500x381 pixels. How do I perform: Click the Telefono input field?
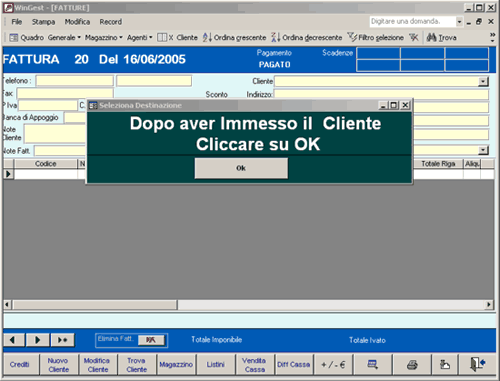point(75,81)
